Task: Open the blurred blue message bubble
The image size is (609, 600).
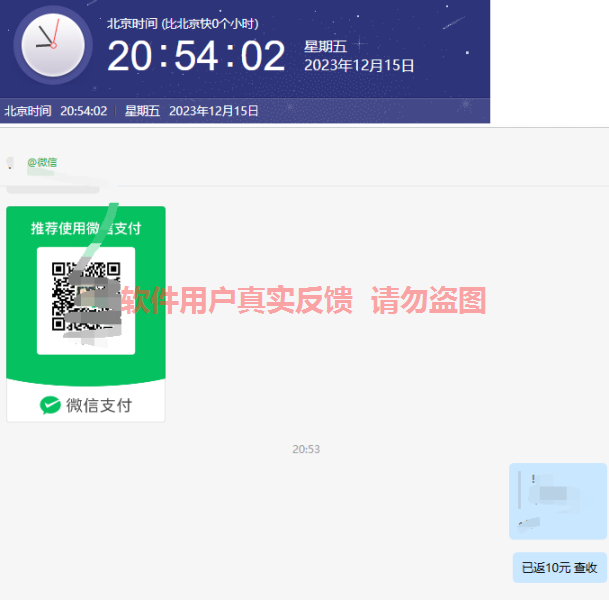Action: pos(558,501)
